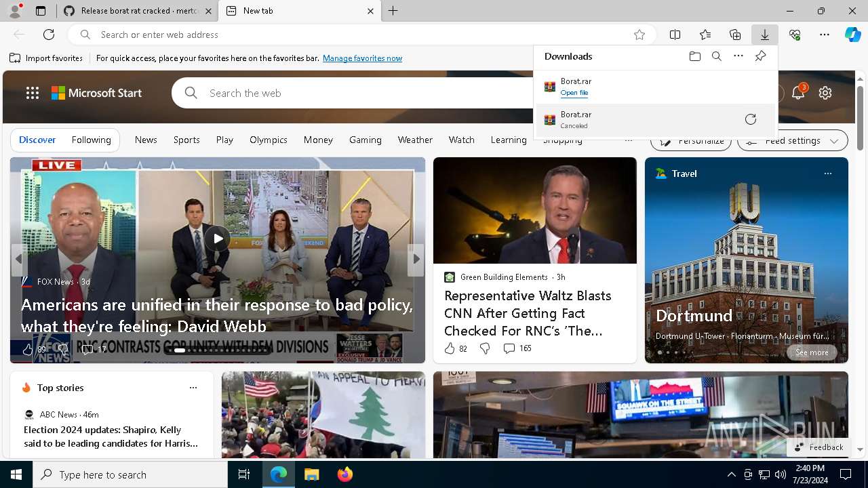868x488 pixels.
Task: Select the Following feed tab
Action: 92,140
